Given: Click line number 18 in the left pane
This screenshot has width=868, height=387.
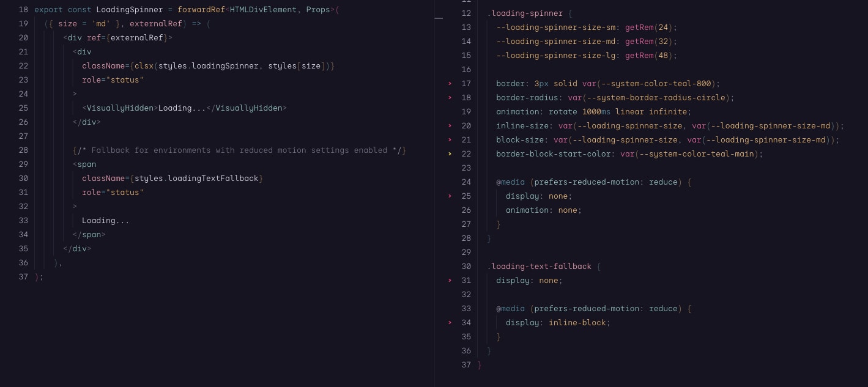Looking at the screenshot, I should click(x=23, y=9).
